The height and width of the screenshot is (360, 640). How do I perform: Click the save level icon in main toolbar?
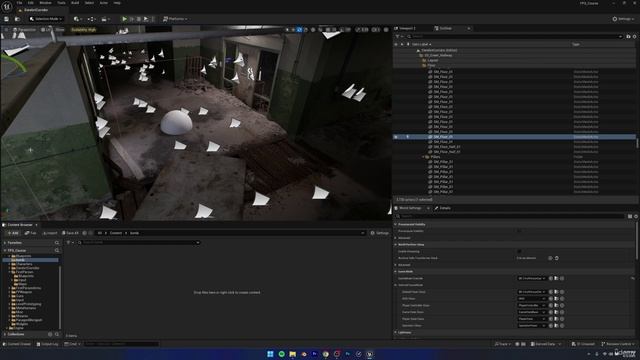pos(7,19)
